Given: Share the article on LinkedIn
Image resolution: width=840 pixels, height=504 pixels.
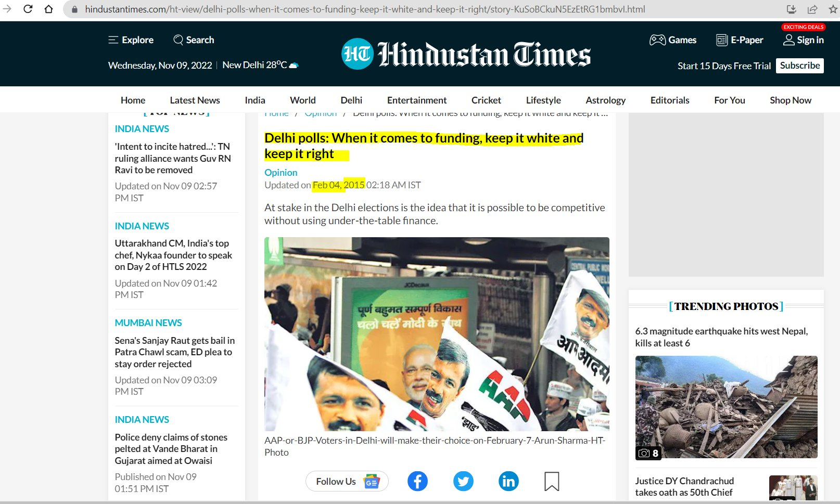Looking at the screenshot, I should pos(508,481).
